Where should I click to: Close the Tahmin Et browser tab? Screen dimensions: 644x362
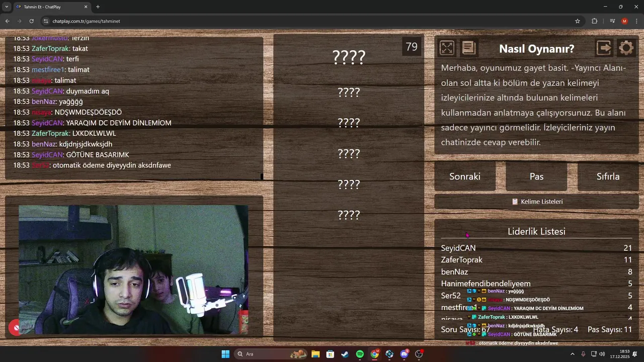[86, 7]
